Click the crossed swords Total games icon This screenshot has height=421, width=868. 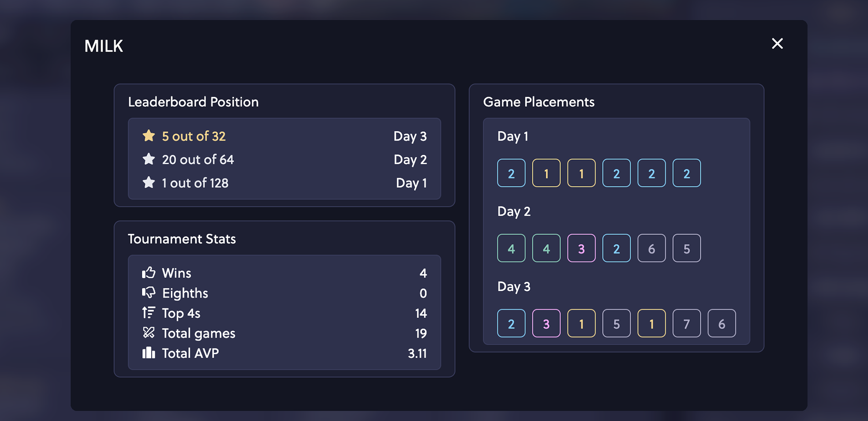click(149, 333)
